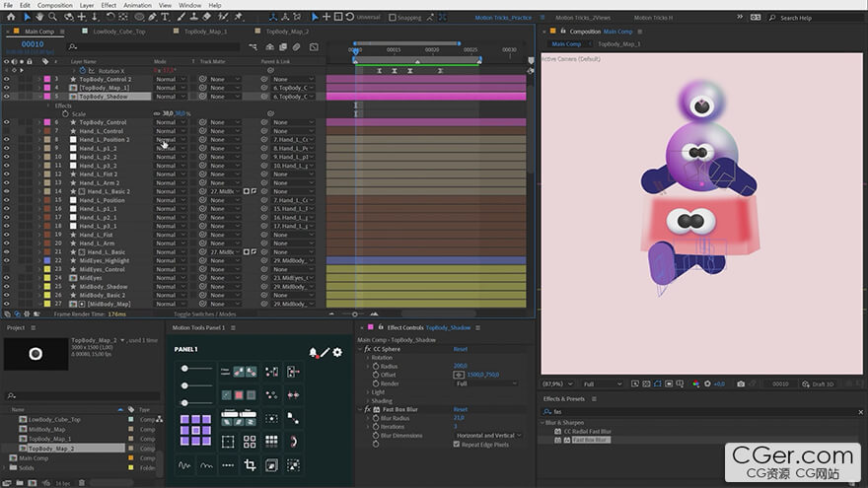The image size is (868, 488).
Task: Open the Blur Dimensions dropdown
Action: (489, 436)
